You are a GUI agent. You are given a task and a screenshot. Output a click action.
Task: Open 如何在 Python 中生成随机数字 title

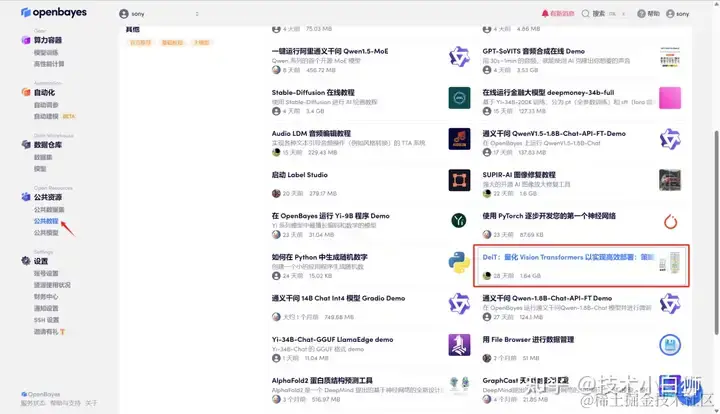point(319,257)
